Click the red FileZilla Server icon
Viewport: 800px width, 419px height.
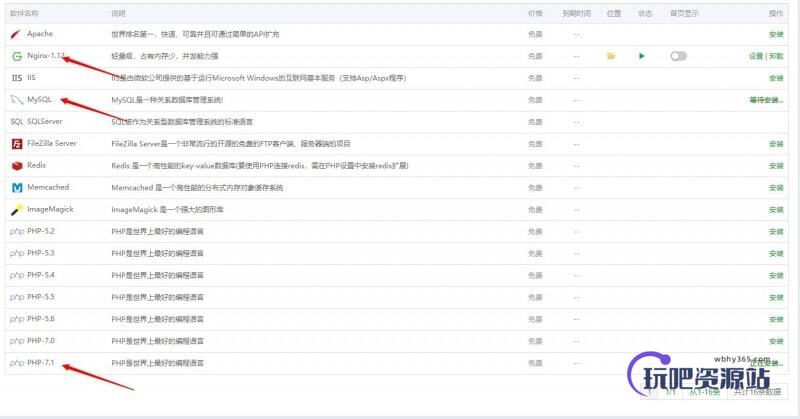(17, 144)
